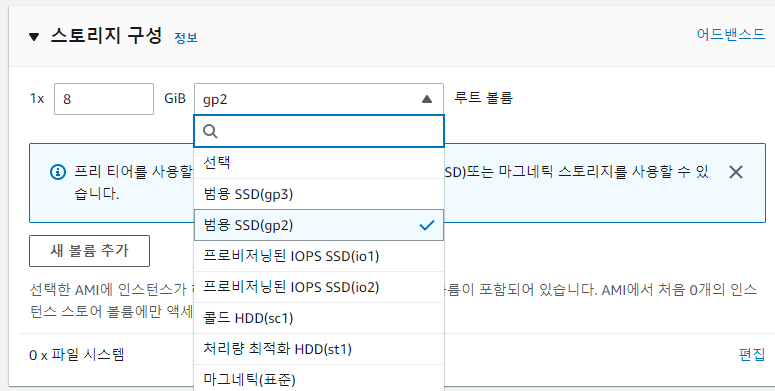Click the volume size field showing 8
Screen dimensions: 775x391
pos(104,99)
